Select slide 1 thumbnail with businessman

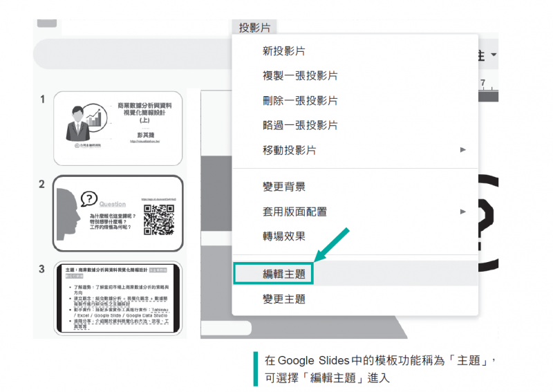coord(118,129)
